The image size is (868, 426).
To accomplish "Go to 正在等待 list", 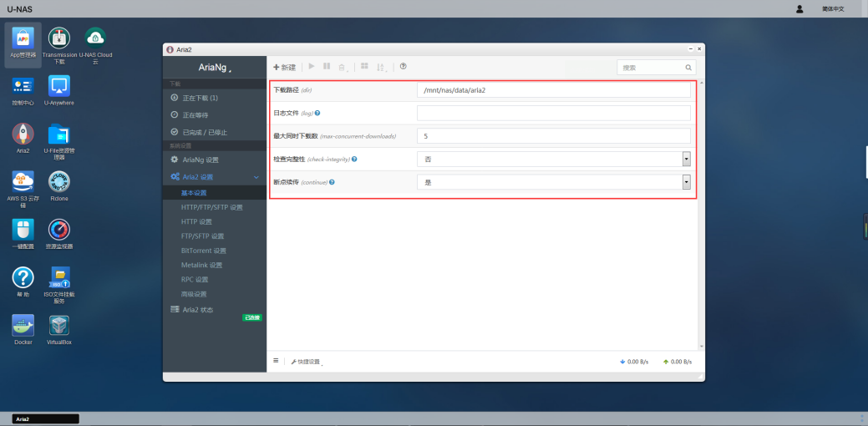I will click(x=214, y=115).
